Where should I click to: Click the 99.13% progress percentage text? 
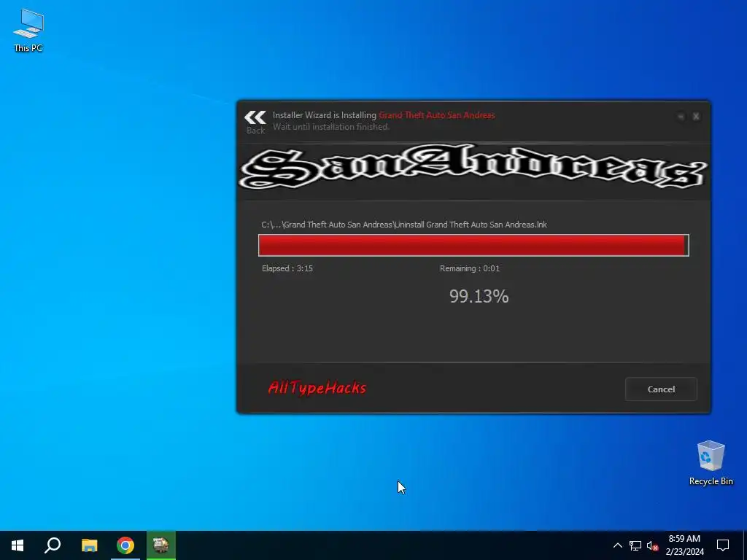pos(479,296)
